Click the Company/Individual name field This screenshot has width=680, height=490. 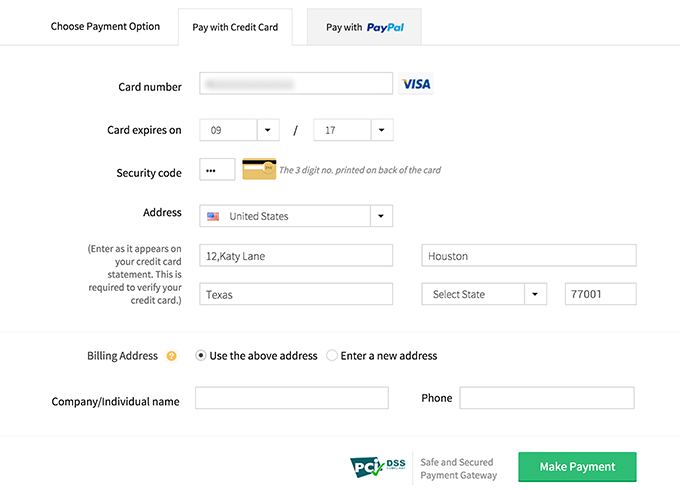(291, 398)
